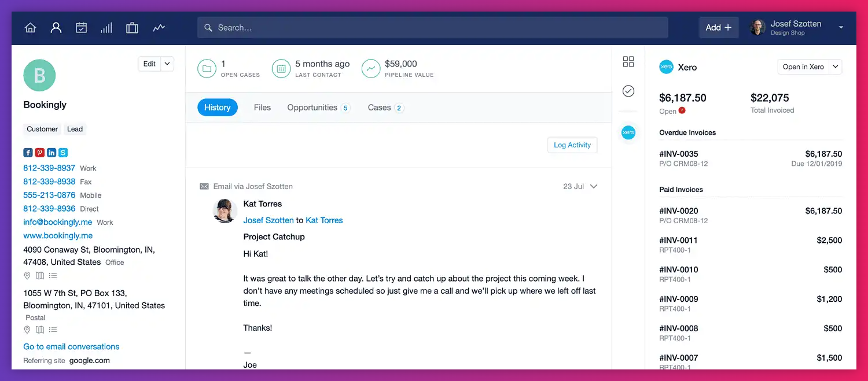Open the Opportunities tab

point(319,108)
